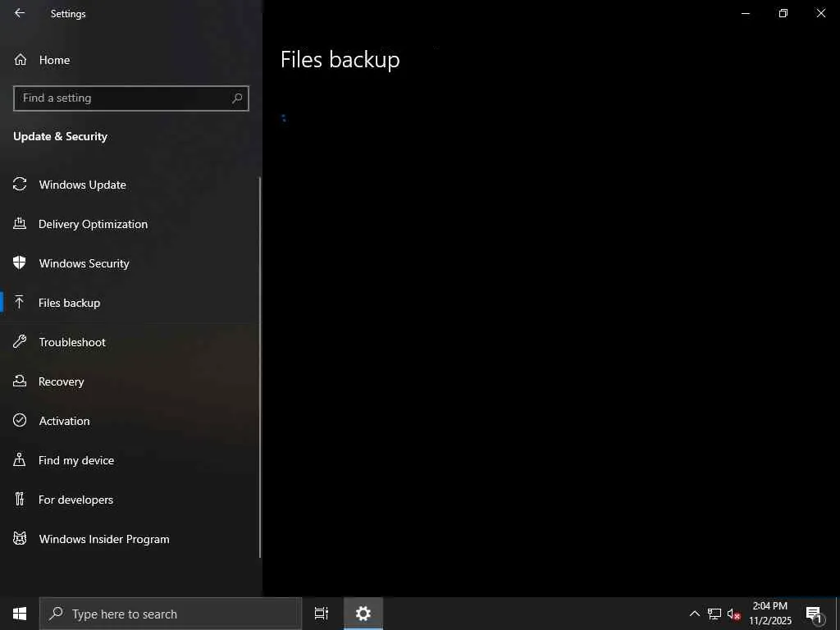
Task: Open Activation settings
Action: 130,421
